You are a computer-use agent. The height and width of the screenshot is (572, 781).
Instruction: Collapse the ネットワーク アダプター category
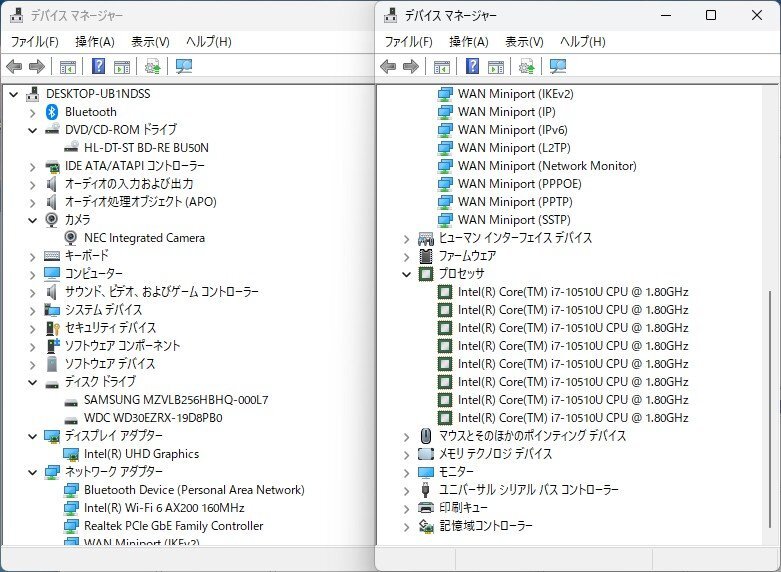(x=32, y=472)
